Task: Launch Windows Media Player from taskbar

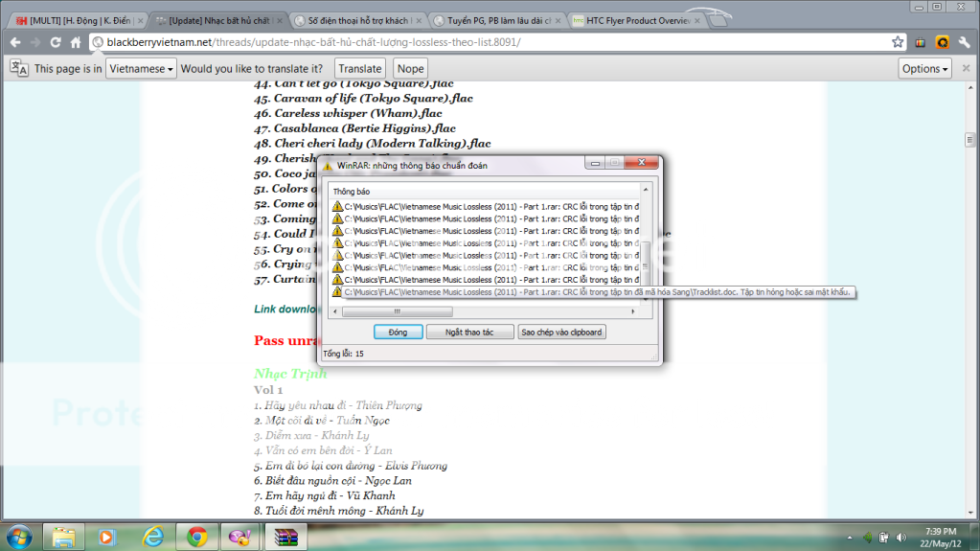Action: click(107, 538)
